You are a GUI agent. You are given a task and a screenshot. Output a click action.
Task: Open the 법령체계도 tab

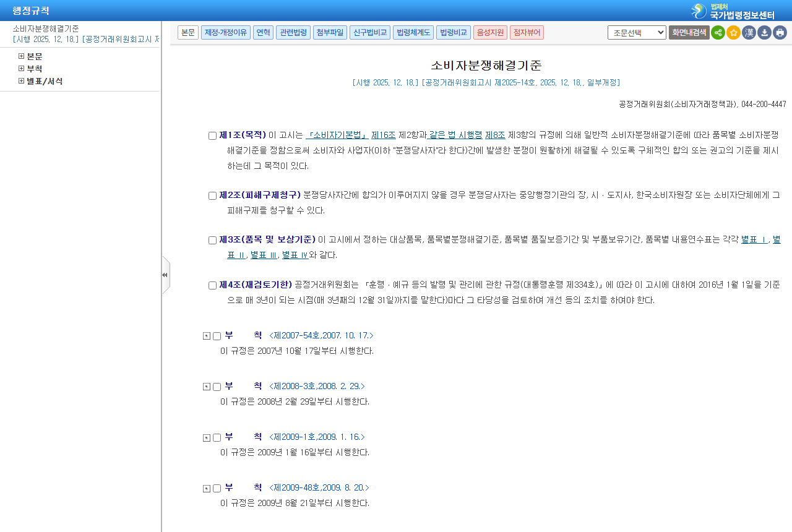(x=413, y=32)
